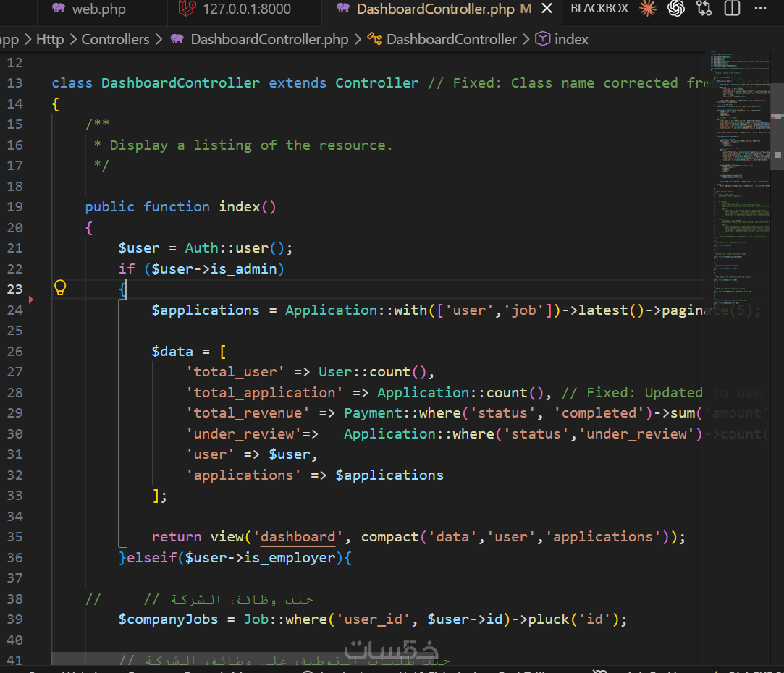Viewport: 784px width, 673px height.
Task: Click the PHP elephant icon on web.php tab
Action: 59,8
